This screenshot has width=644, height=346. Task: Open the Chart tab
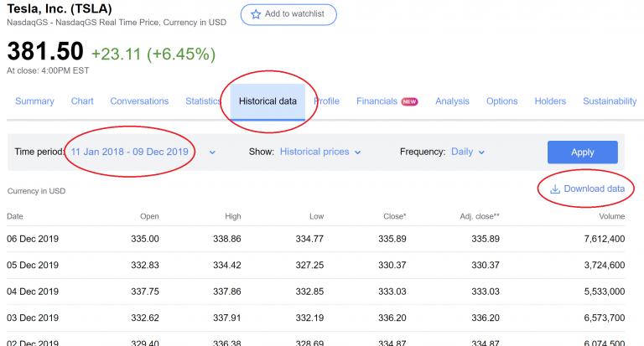pos(82,101)
